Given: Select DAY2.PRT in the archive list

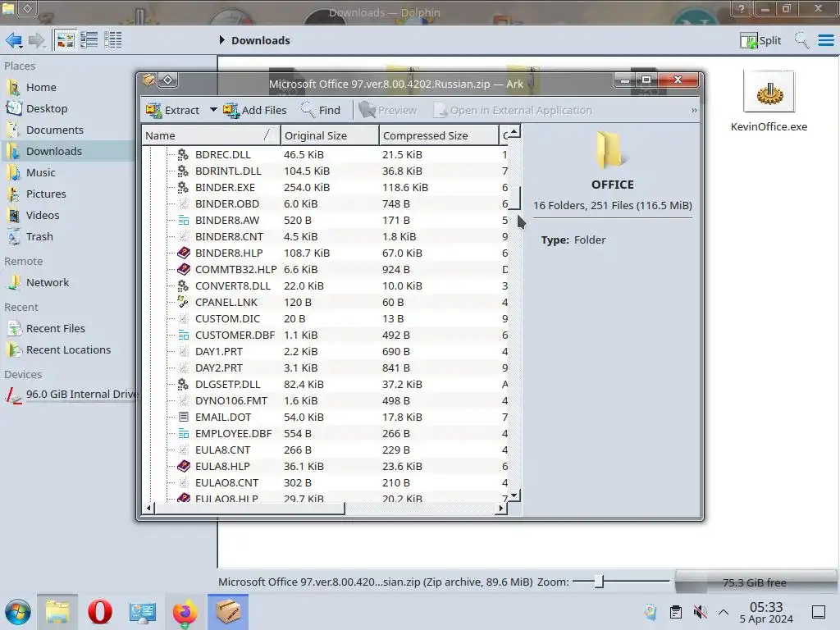Looking at the screenshot, I should [x=219, y=367].
